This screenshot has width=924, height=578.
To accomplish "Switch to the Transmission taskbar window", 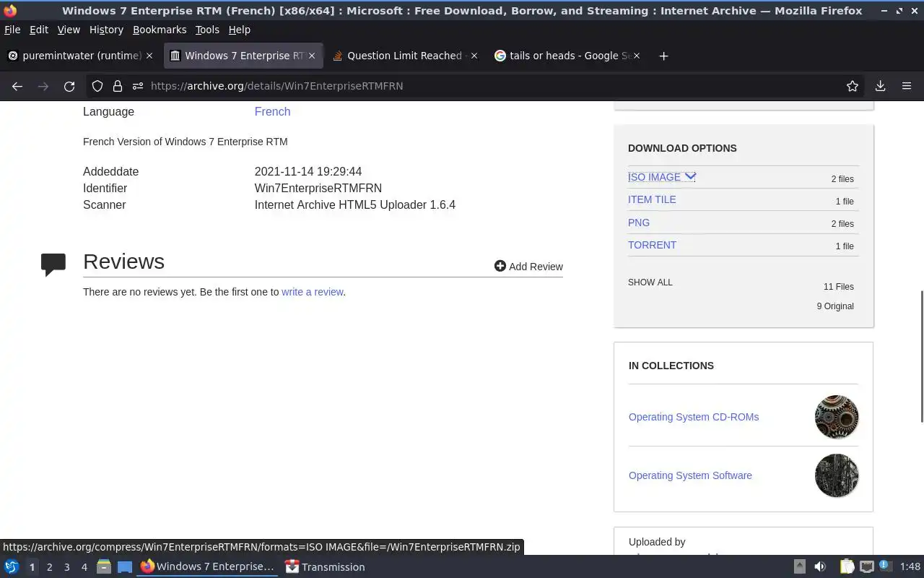I will 325,567.
